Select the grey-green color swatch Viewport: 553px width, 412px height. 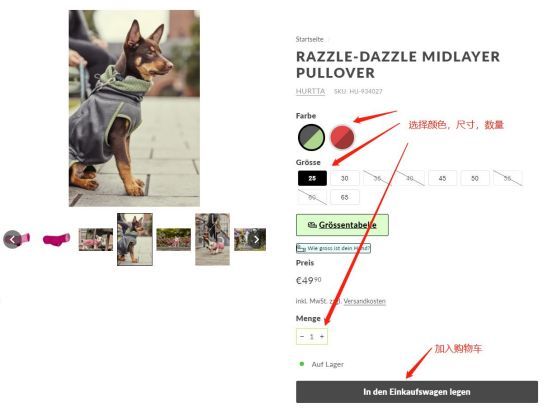click(311, 137)
